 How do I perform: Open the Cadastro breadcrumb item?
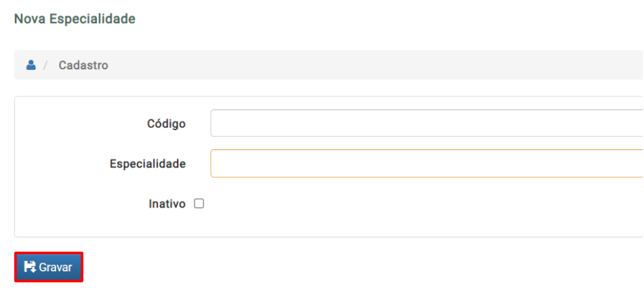(x=83, y=65)
